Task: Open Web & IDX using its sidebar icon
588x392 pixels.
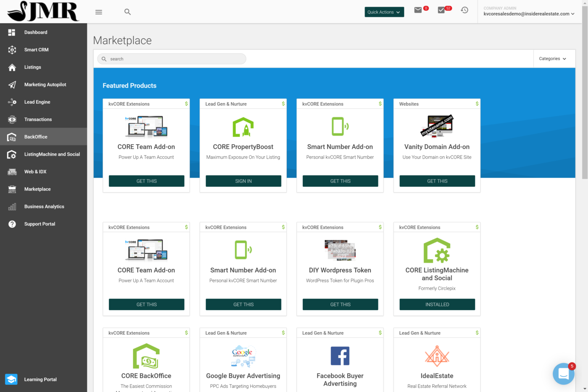Action: (11, 171)
